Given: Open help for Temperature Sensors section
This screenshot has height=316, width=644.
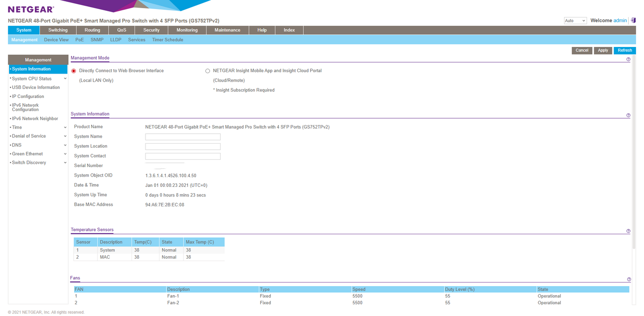Looking at the screenshot, I should [628, 231].
